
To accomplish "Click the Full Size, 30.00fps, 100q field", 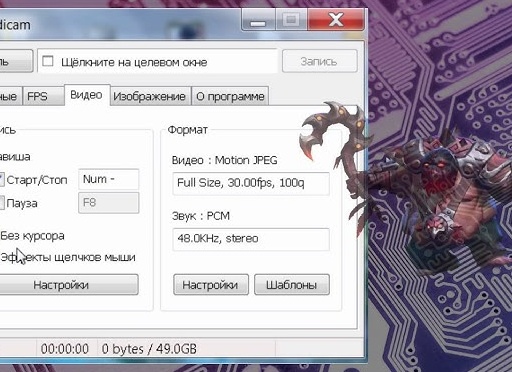I will pos(251,183).
